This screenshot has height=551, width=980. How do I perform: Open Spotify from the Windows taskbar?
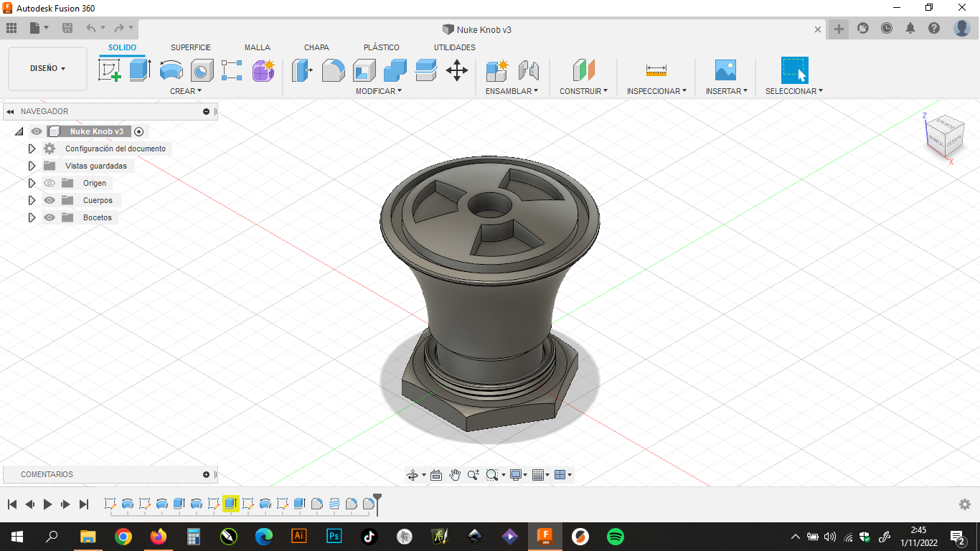coord(615,536)
